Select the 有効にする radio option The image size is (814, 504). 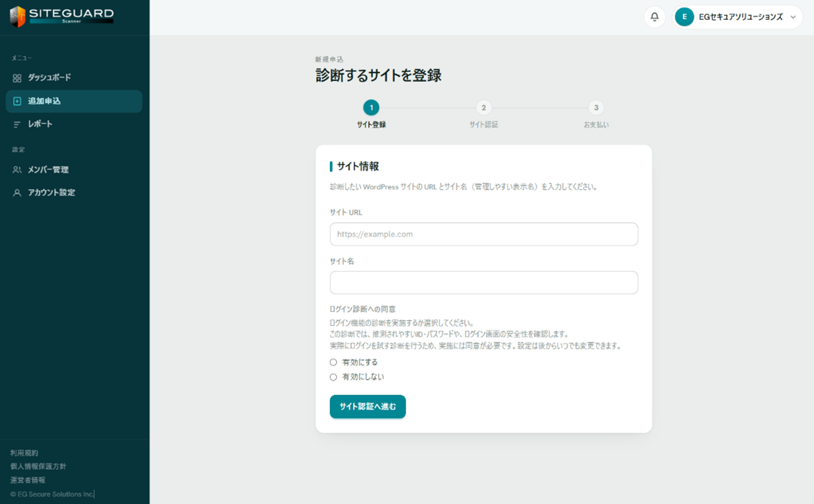(333, 362)
